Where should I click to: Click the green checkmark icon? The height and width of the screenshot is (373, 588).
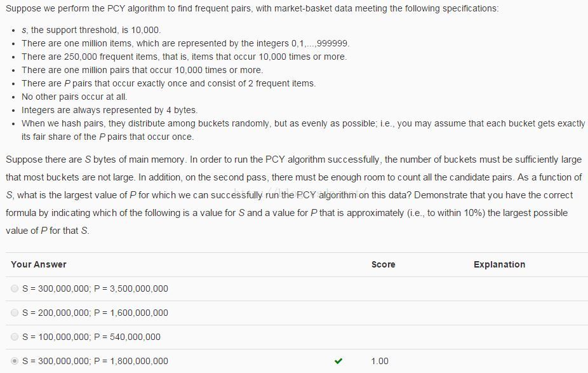tap(338, 361)
